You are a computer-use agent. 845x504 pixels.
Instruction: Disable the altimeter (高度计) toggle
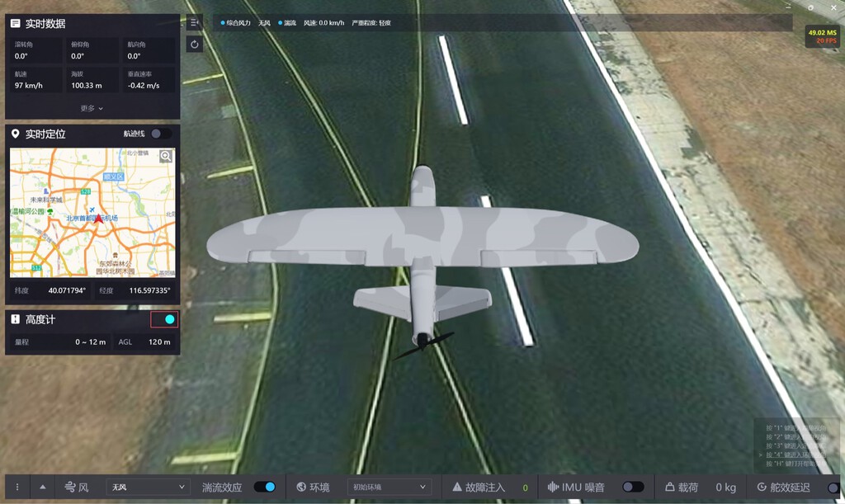165,320
